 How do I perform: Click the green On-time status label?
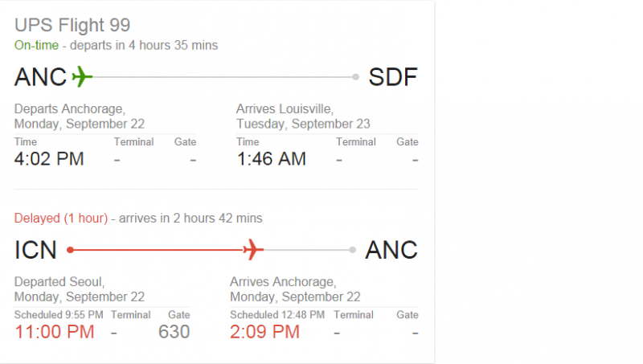36,45
